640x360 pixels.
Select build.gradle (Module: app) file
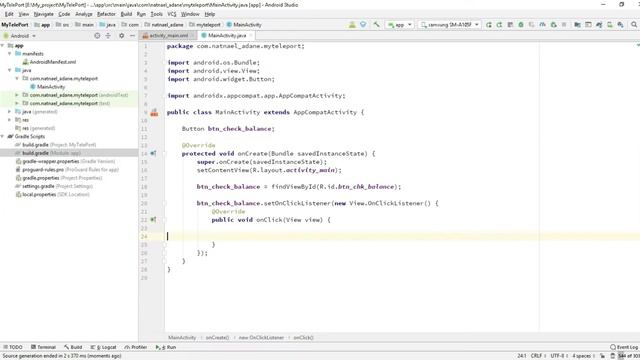tap(48, 153)
